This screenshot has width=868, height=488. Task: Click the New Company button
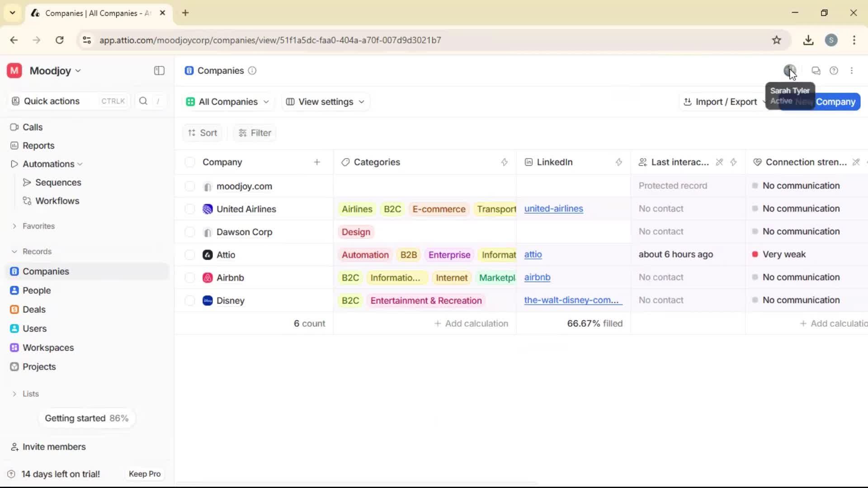tap(836, 102)
